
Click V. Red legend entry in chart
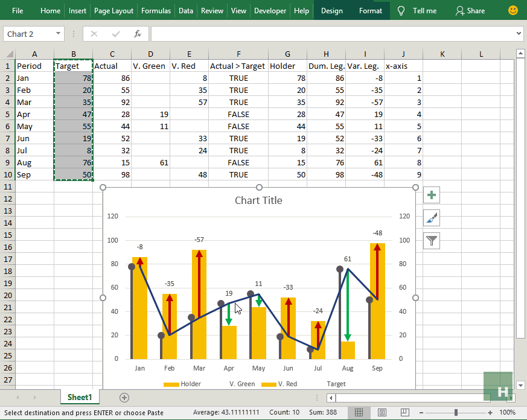(x=279, y=384)
